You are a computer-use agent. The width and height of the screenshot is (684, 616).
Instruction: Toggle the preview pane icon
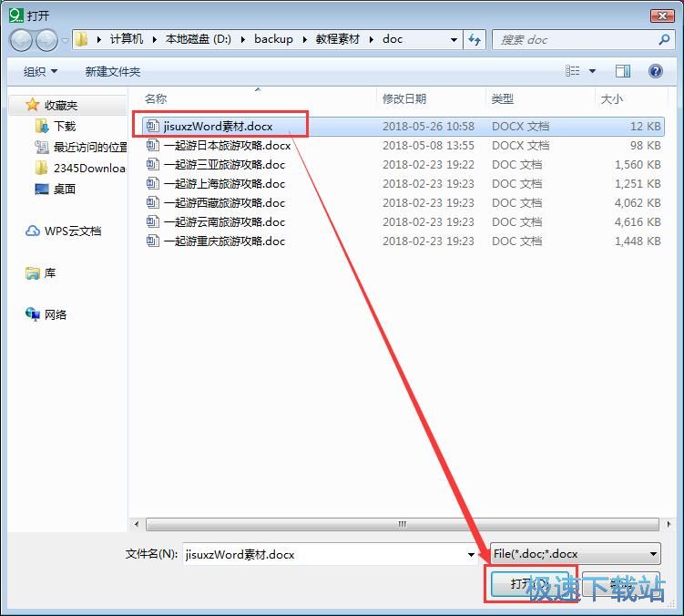(622, 71)
